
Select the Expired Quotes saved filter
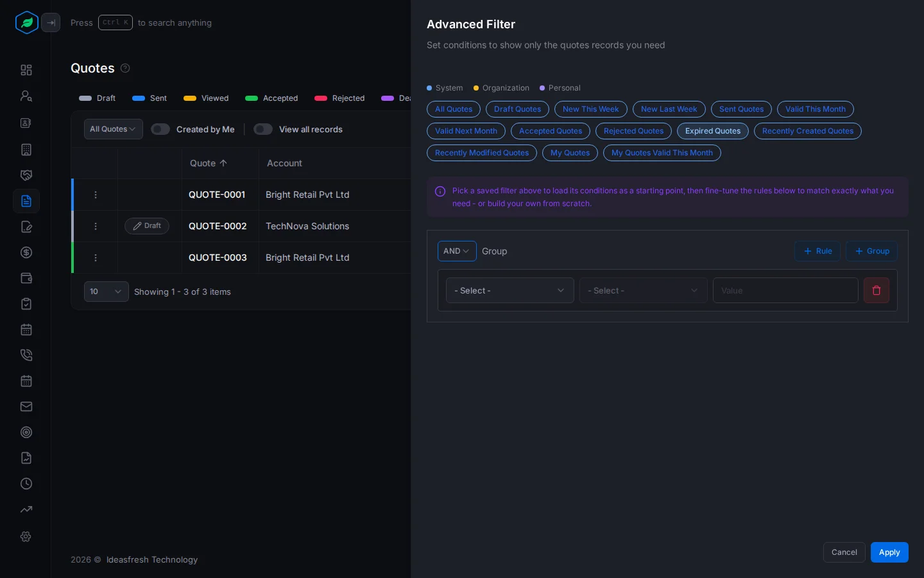coord(713,131)
